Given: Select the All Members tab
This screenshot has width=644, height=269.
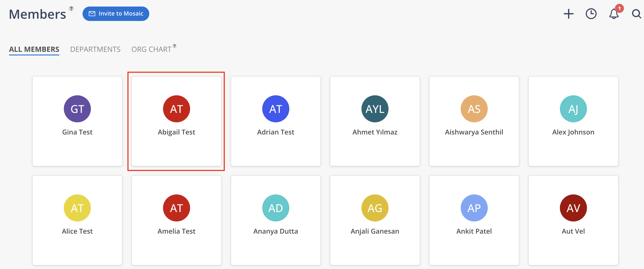Looking at the screenshot, I should click(x=34, y=49).
